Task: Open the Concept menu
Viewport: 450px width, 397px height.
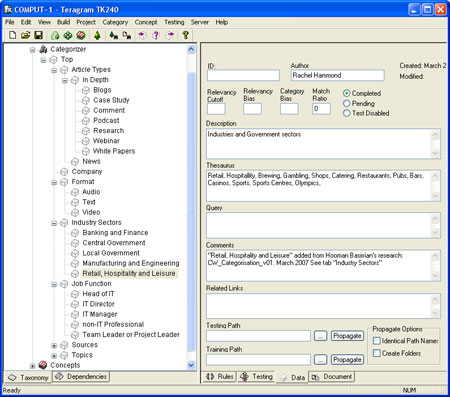Action: pyautogui.click(x=146, y=22)
